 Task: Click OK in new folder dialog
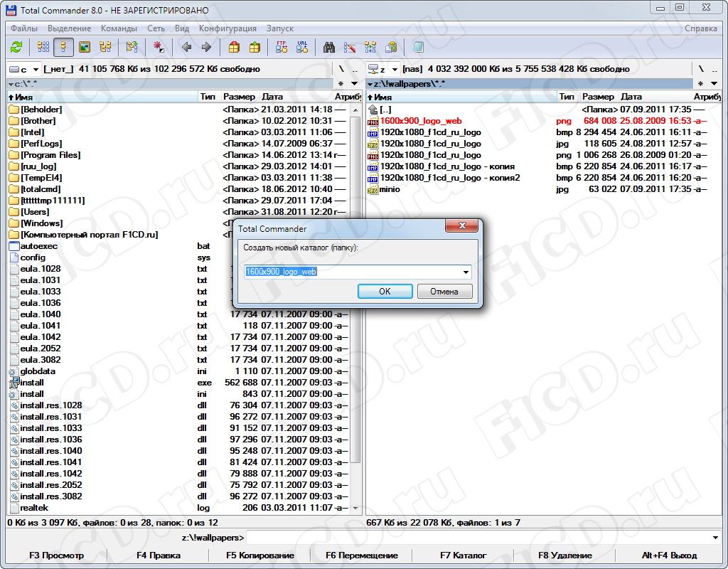[x=385, y=291]
